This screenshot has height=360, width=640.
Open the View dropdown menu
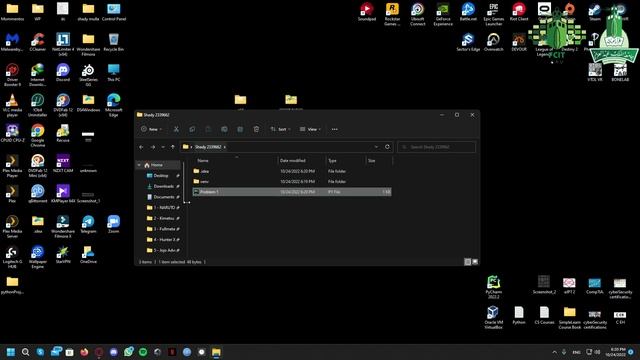pyautogui.click(x=310, y=129)
